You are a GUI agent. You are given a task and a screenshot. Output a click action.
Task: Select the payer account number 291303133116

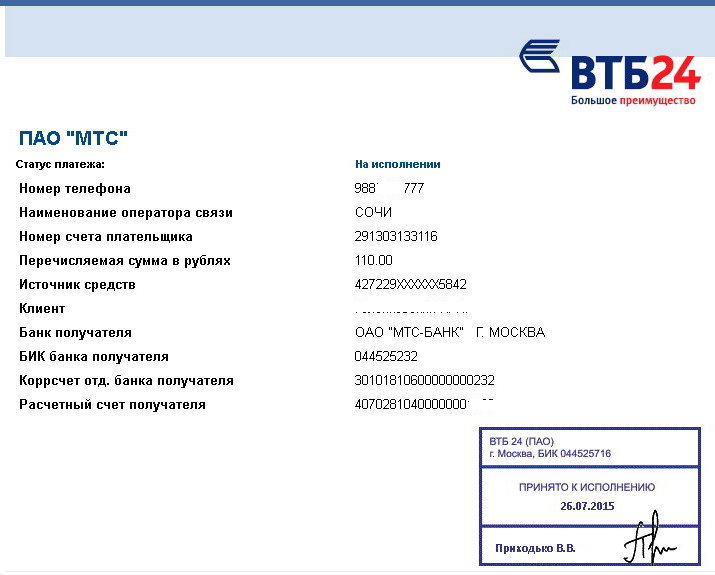[x=396, y=236]
